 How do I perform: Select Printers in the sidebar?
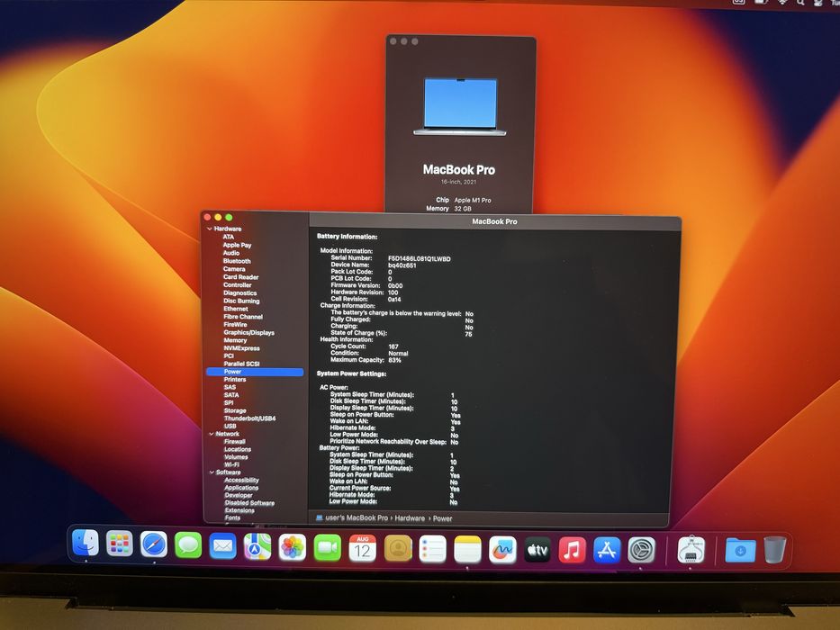click(235, 379)
